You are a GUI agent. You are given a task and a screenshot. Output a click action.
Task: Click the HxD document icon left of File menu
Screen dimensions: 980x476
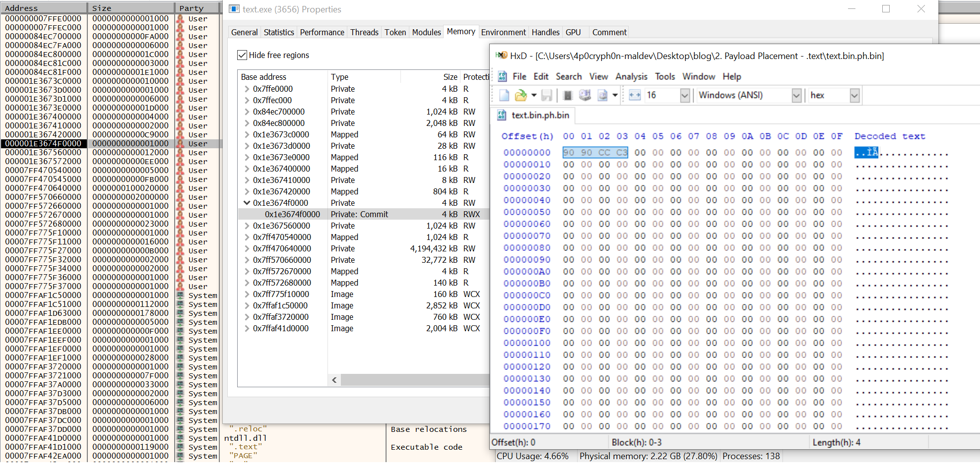point(502,76)
